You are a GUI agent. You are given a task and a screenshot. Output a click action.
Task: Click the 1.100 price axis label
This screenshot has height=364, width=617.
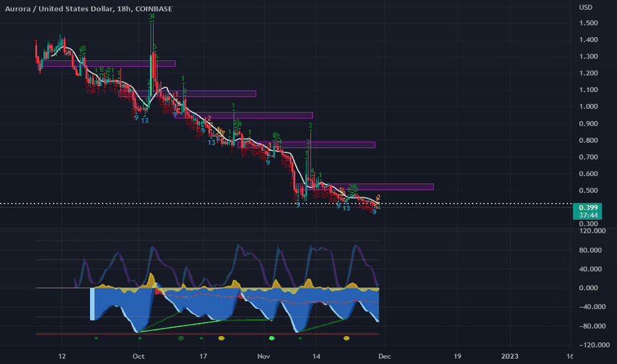589,90
